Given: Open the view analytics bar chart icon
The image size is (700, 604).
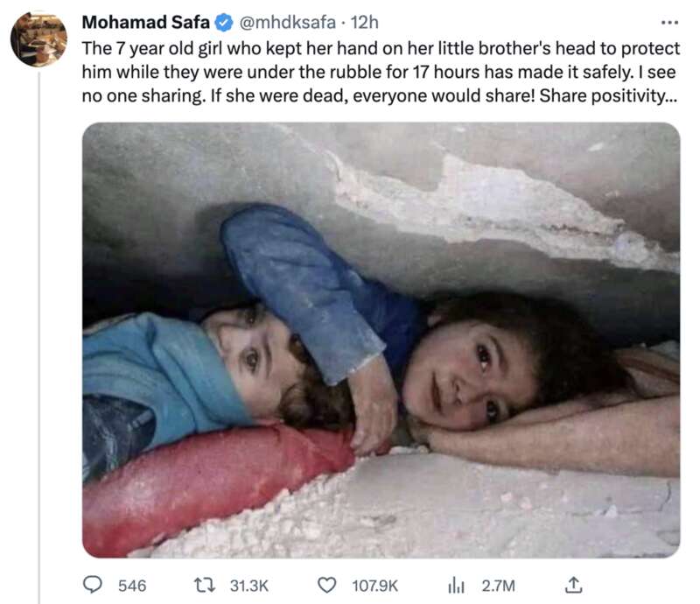Looking at the screenshot, I should [x=455, y=584].
